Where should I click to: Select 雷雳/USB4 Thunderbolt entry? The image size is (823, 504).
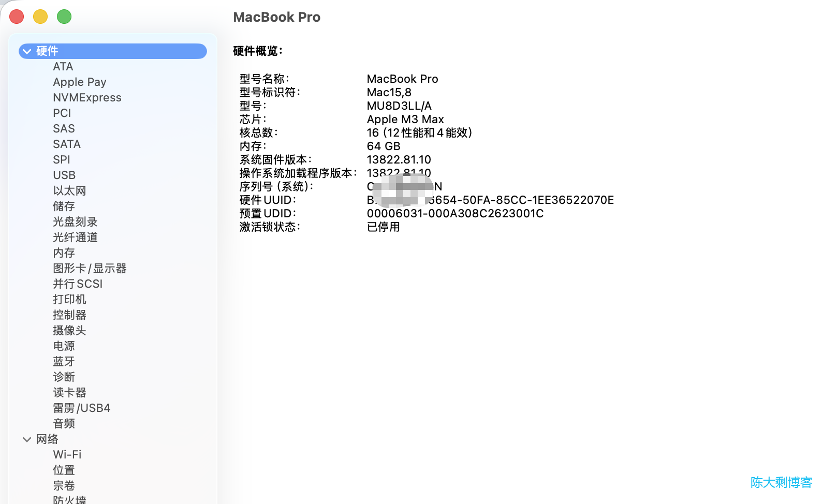click(x=81, y=408)
